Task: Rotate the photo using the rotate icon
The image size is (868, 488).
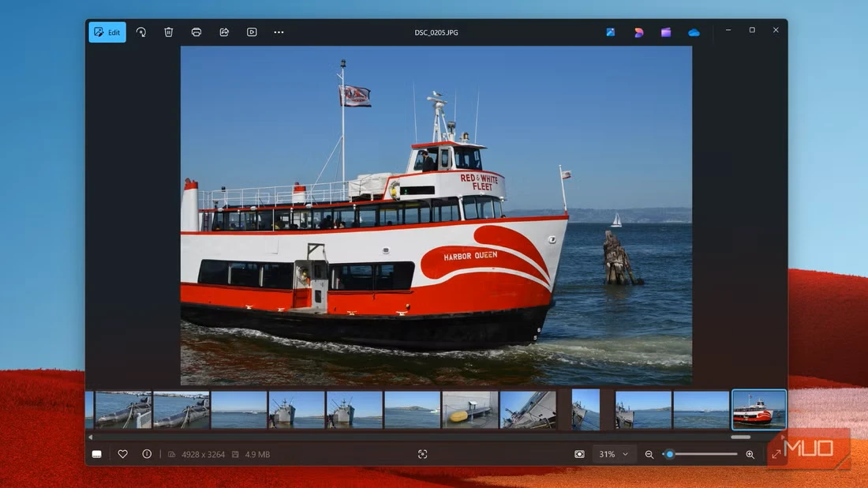Action: pos(141,32)
